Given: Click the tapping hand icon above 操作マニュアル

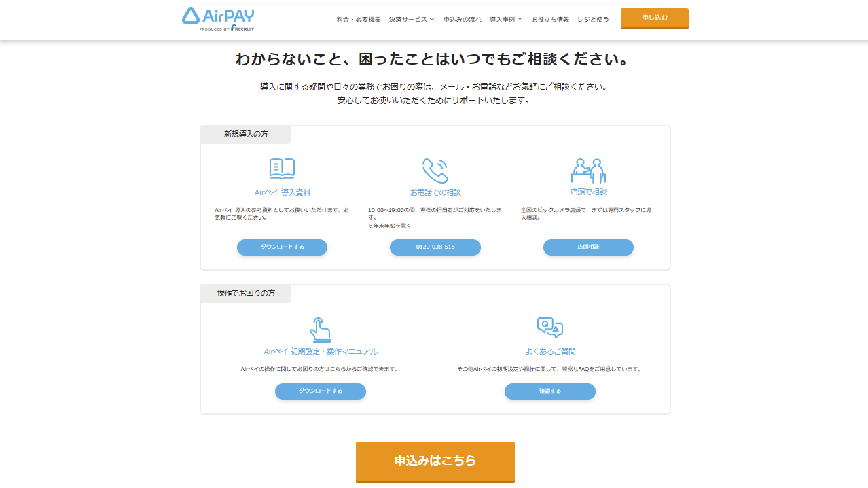Looking at the screenshot, I should tap(321, 330).
